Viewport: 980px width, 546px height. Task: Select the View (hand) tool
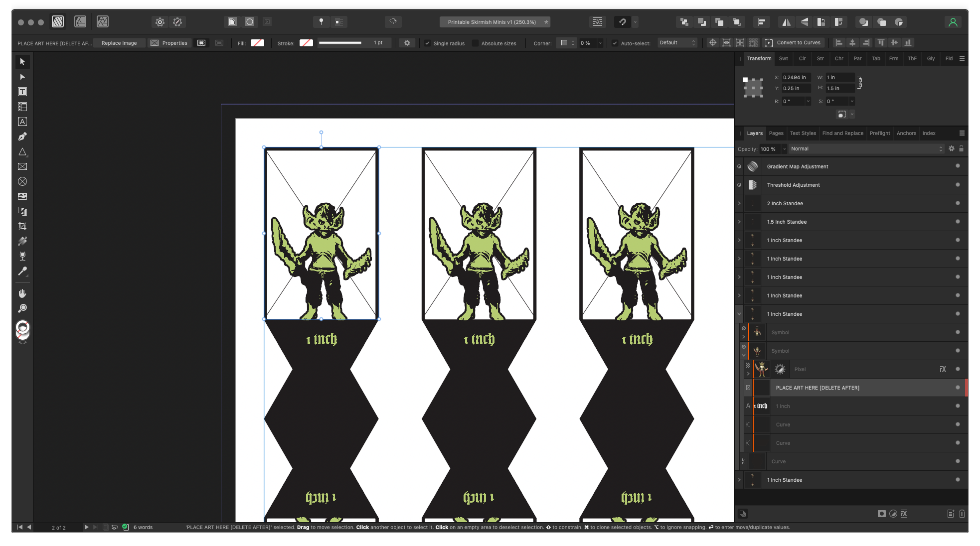(22, 293)
